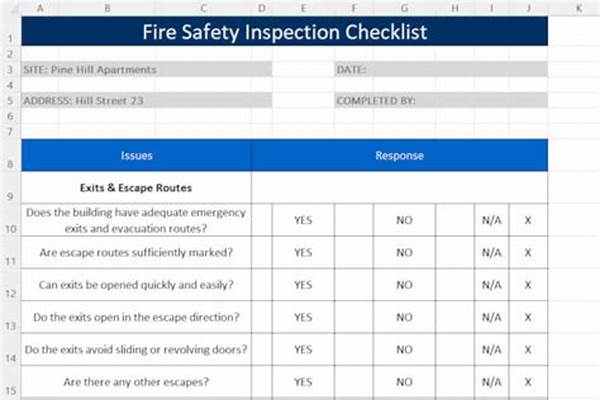Click the X cell for sliding or revolving doors
The width and height of the screenshot is (600, 400).
point(528,349)
